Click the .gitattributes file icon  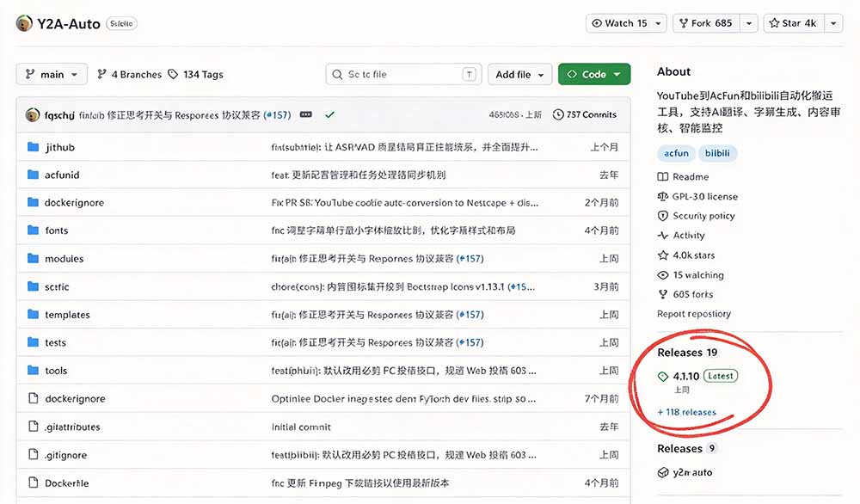(33, 426)
